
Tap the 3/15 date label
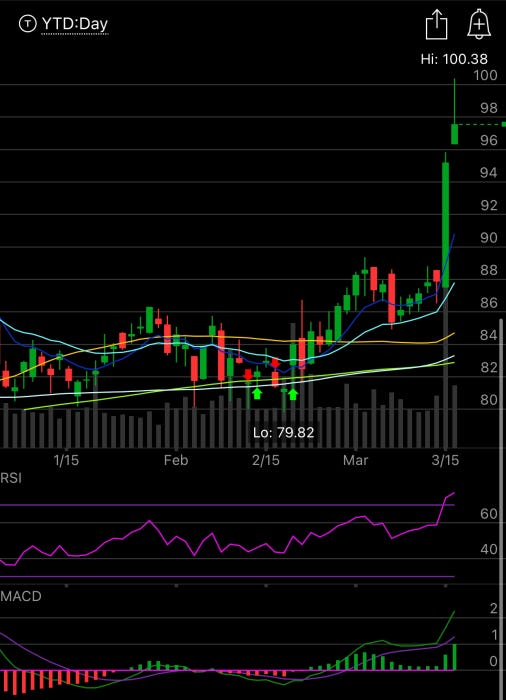(445, 460)
